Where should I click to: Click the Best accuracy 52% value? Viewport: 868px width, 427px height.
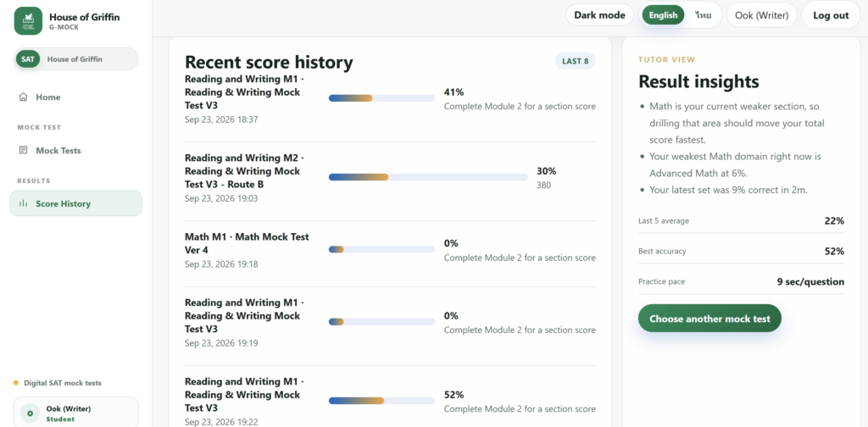pyautogui.click(x=834, y=251)
